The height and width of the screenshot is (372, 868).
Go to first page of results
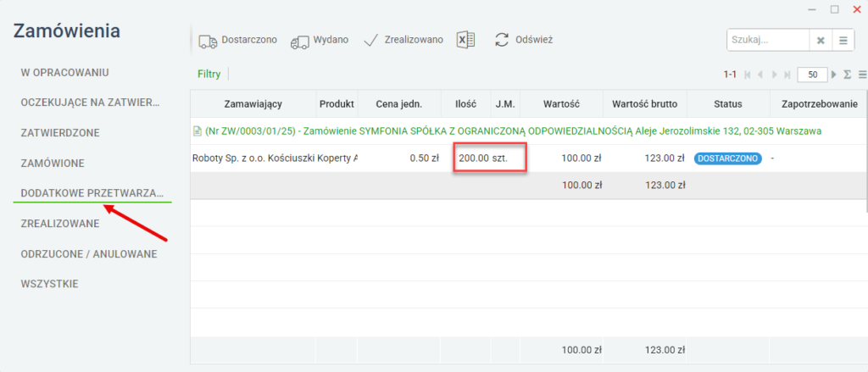tap(748, 75)
